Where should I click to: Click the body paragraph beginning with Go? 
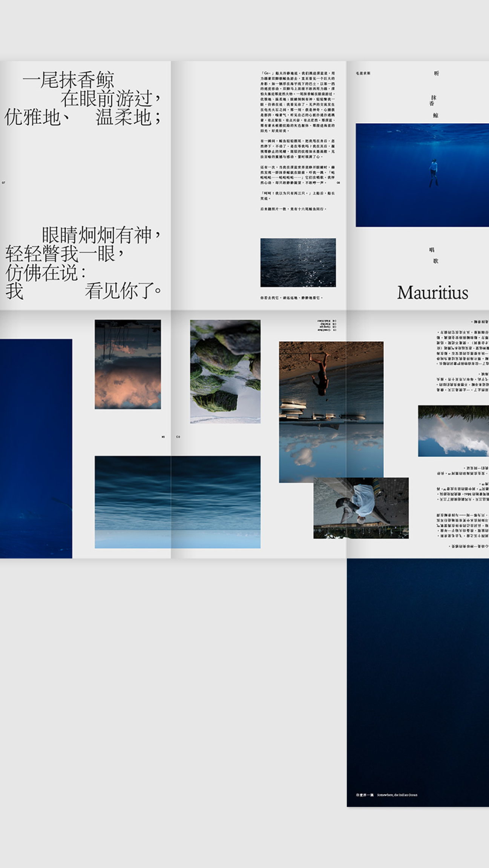coord(297,102)
